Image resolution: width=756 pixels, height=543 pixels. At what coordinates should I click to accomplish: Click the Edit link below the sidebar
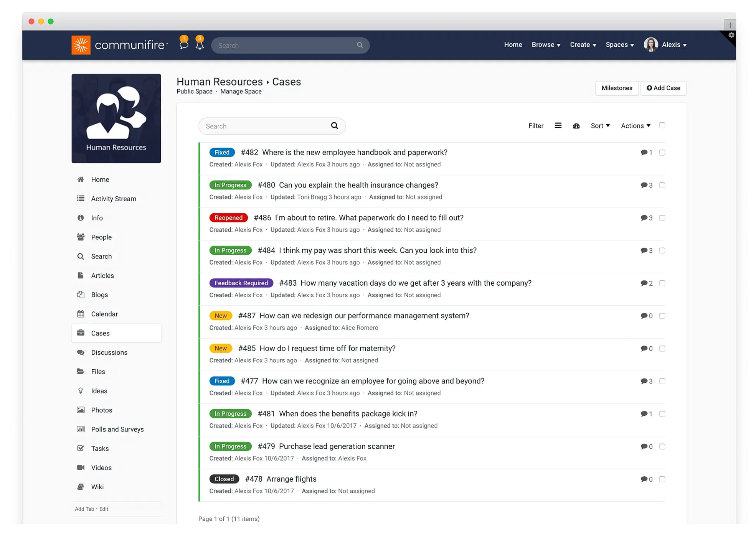click(104, 509)
